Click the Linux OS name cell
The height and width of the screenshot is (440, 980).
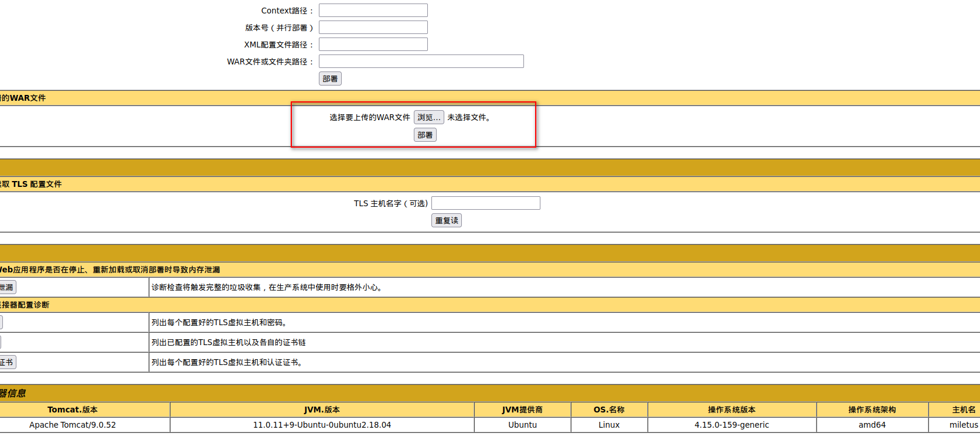click(609, 425)
